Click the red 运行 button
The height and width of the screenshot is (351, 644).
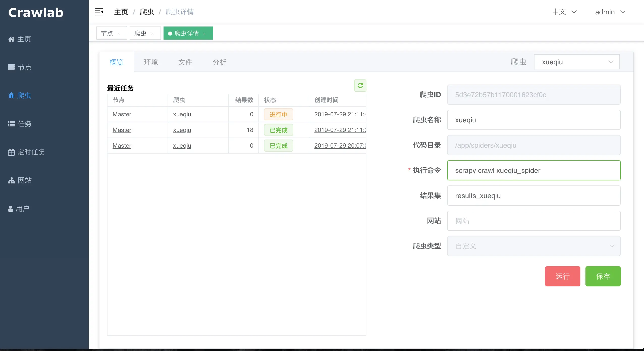[562, 276]
